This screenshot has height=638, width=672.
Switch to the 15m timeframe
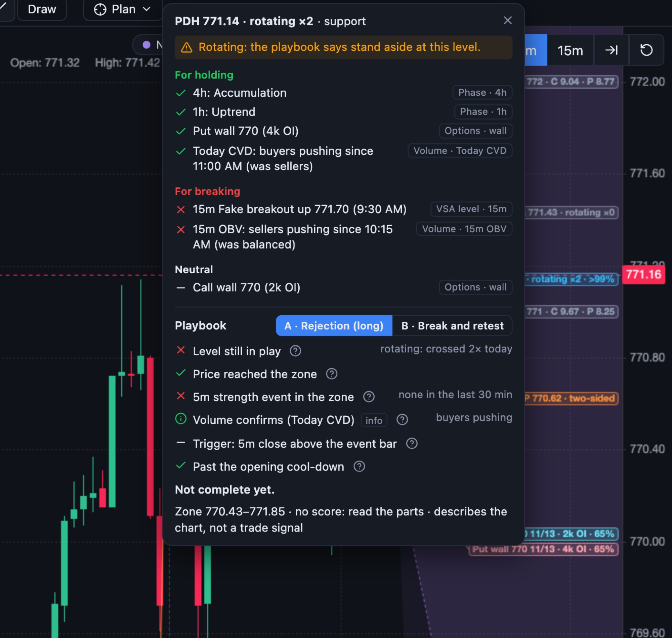point(570,50)
